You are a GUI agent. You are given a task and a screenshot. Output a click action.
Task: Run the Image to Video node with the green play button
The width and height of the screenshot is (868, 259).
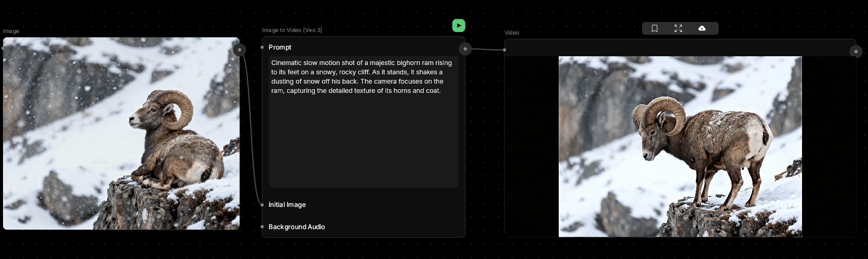459,25
